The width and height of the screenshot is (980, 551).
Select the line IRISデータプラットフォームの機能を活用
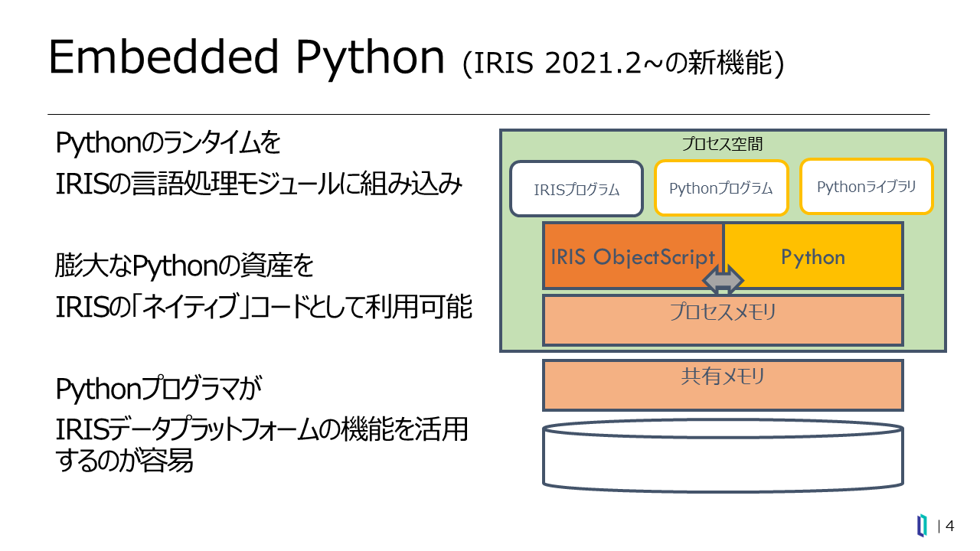click(261, 429)
